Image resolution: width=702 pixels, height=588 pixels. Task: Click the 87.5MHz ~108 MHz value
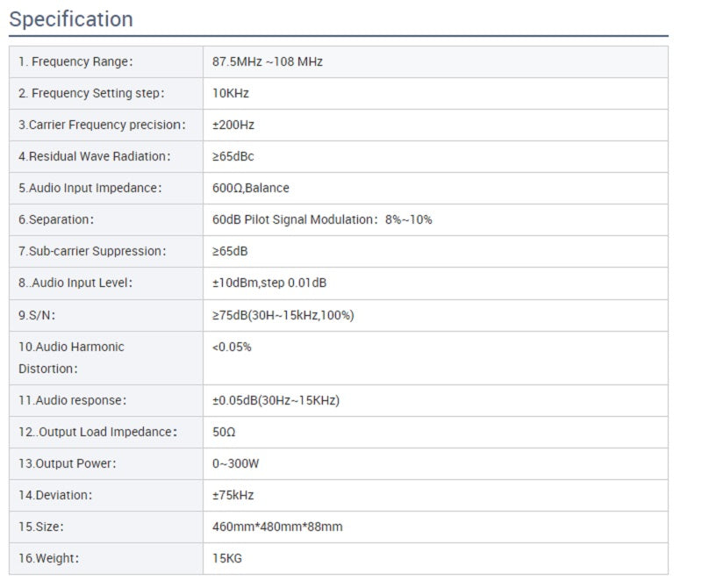click(x=268, y=61)
